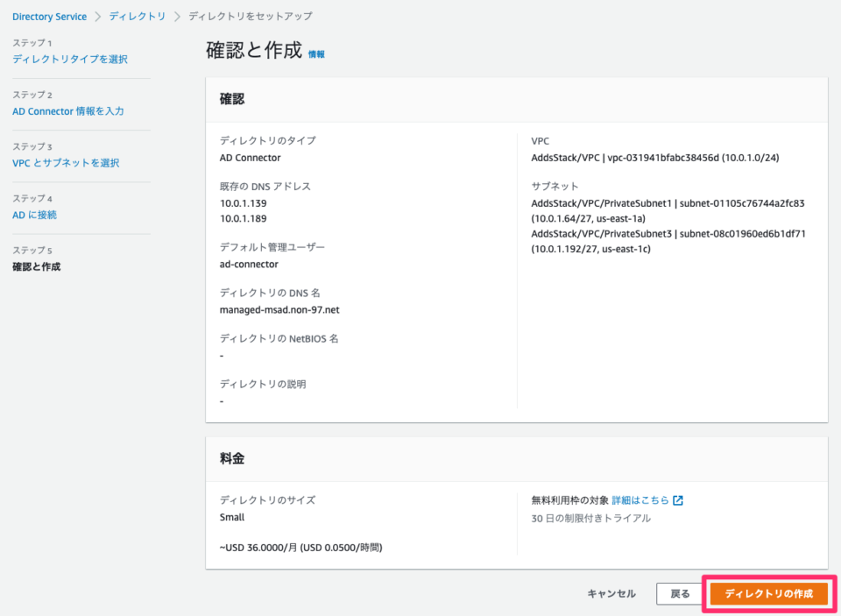The width and height of the screenshot is (841, 616).
Task: Open the 情報 help link beside the title
Action: coord(315,52)
